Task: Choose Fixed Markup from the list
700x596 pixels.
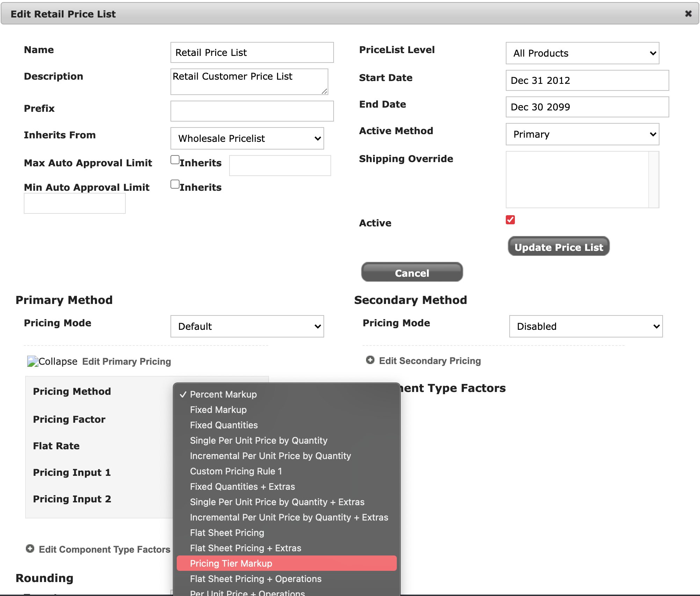Action: tap(218, 410)
